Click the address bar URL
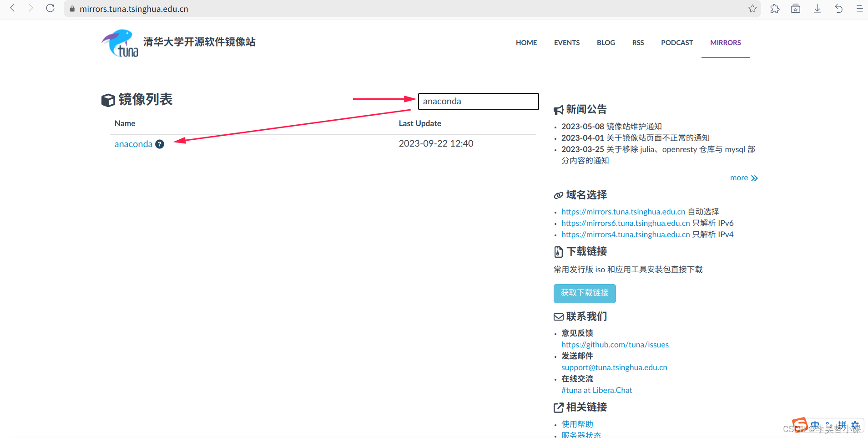Screen dimensions: 868x438 [134, 9]
